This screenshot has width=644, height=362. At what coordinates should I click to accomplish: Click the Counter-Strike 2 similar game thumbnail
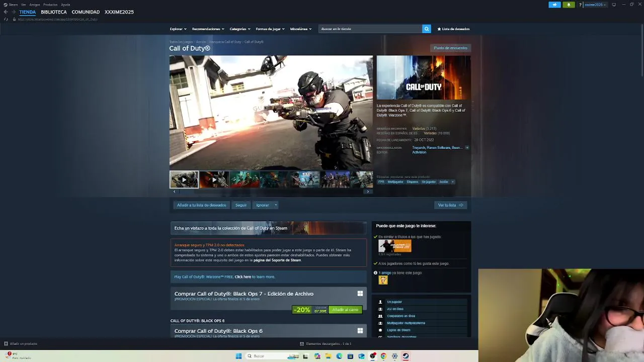(395, 246)
